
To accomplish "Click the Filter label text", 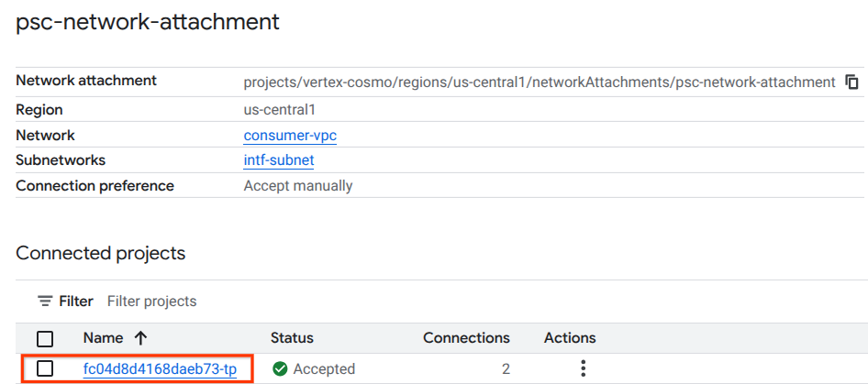I will coord(76,302).
